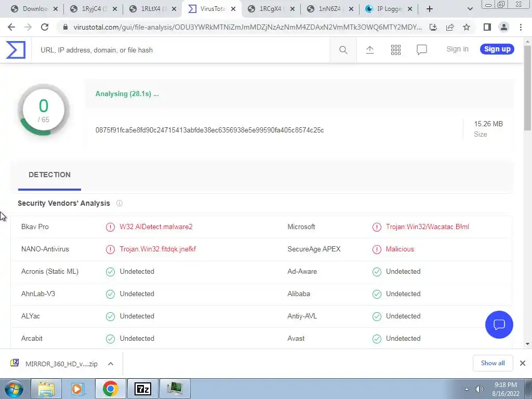The height and width of the screenshot is (399, 532).
Task: Click Trojan:Win32/Wacatac.B!ml detection text
Action: [428, 227]
